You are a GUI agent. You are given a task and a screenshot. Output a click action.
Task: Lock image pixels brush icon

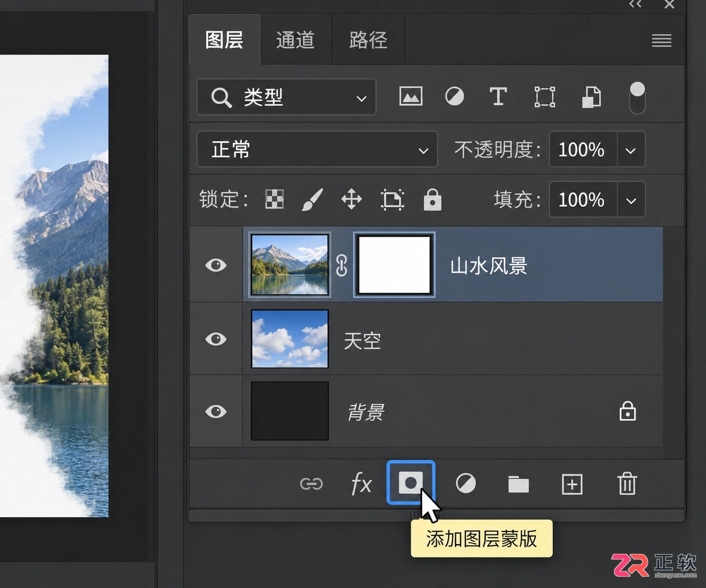(312, 199)
